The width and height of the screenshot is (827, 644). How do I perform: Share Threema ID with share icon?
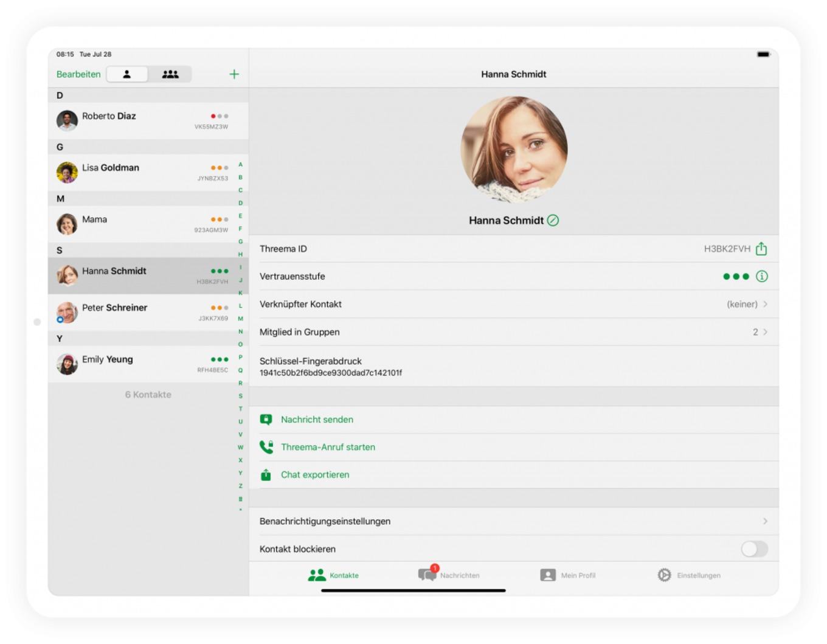(x=761, y=249)
